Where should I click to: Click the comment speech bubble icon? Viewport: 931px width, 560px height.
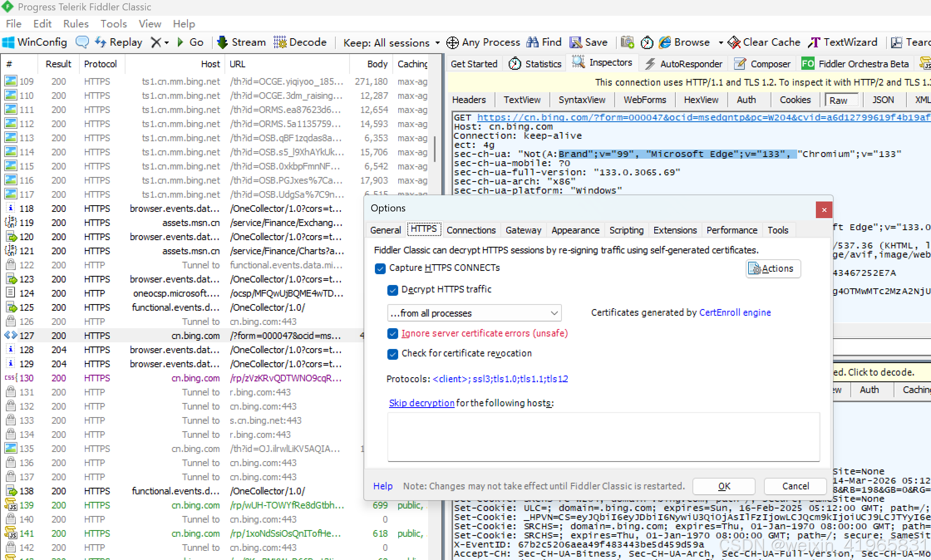pyautogui.click(x=82, y=42)
